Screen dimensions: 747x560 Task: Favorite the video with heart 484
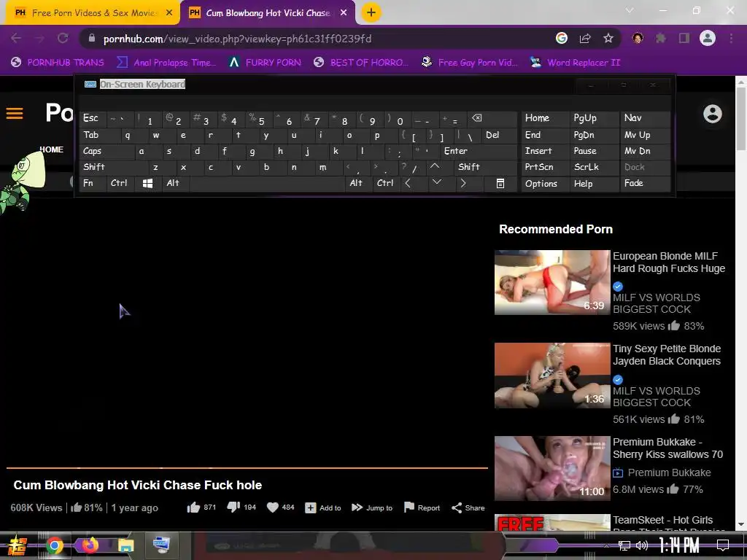[x=273, y=507]
